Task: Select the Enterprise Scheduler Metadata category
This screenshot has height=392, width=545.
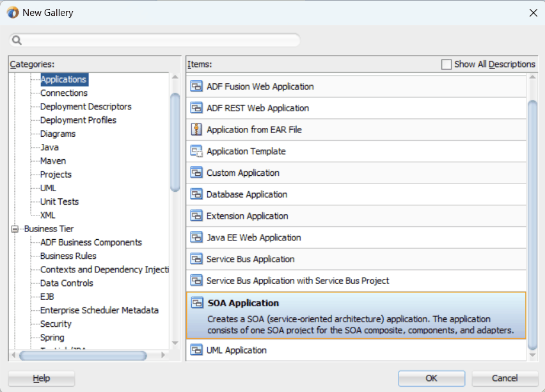Action: pos(99,310)
